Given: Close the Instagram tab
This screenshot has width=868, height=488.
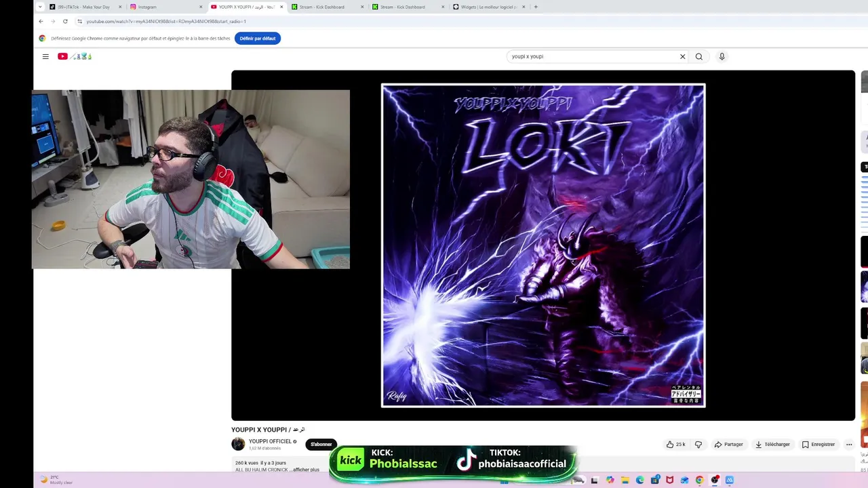Looking at the screenshot, I should coord(201,7).
